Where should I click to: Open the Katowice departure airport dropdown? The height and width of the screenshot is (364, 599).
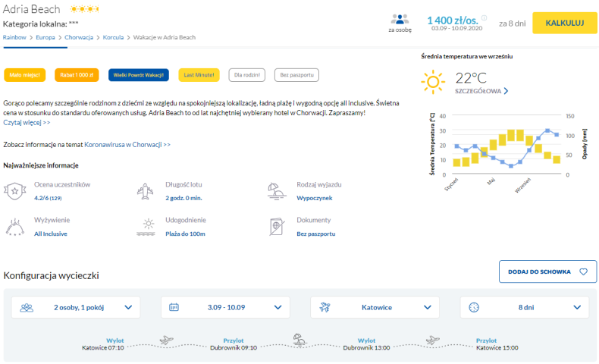[x=375, y=307]
